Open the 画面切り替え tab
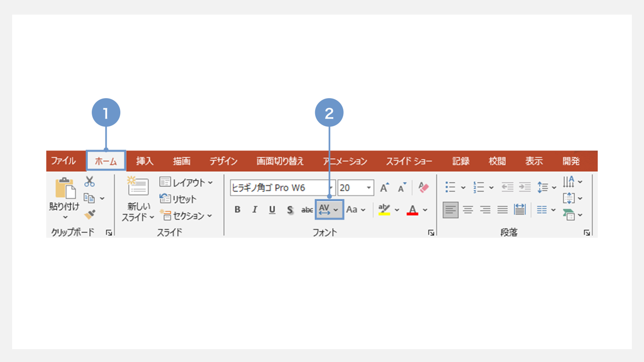This screenshot has height=362, width=644. [x=280, y=161]
